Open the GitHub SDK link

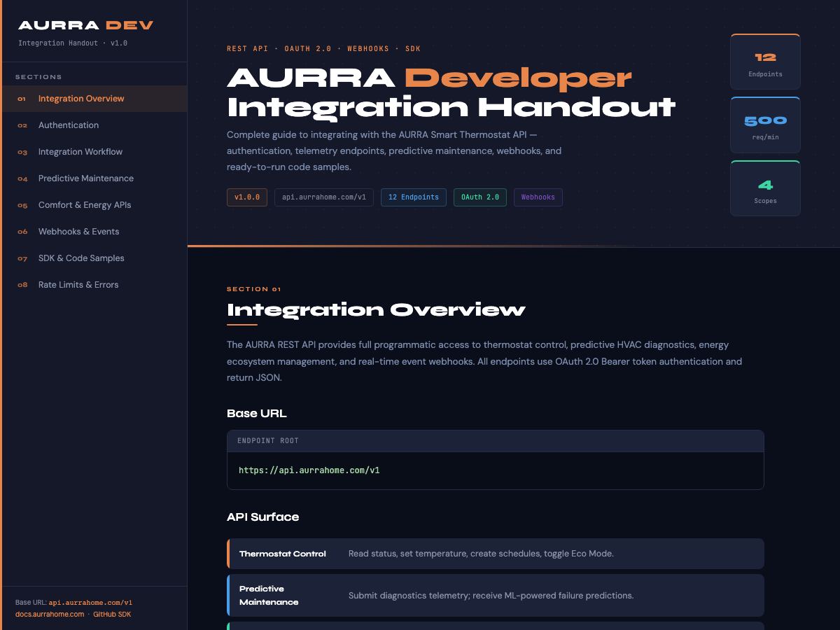coord(112,615)
